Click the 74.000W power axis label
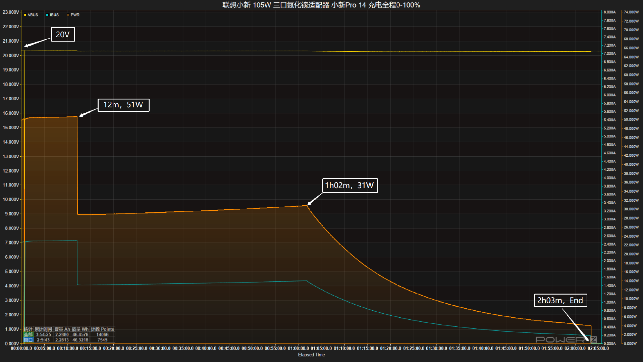This screenshot has height=362, width=644. point(631,12)
